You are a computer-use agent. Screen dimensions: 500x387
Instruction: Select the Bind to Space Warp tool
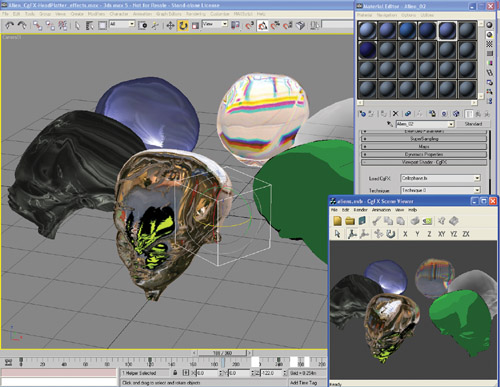62,26
